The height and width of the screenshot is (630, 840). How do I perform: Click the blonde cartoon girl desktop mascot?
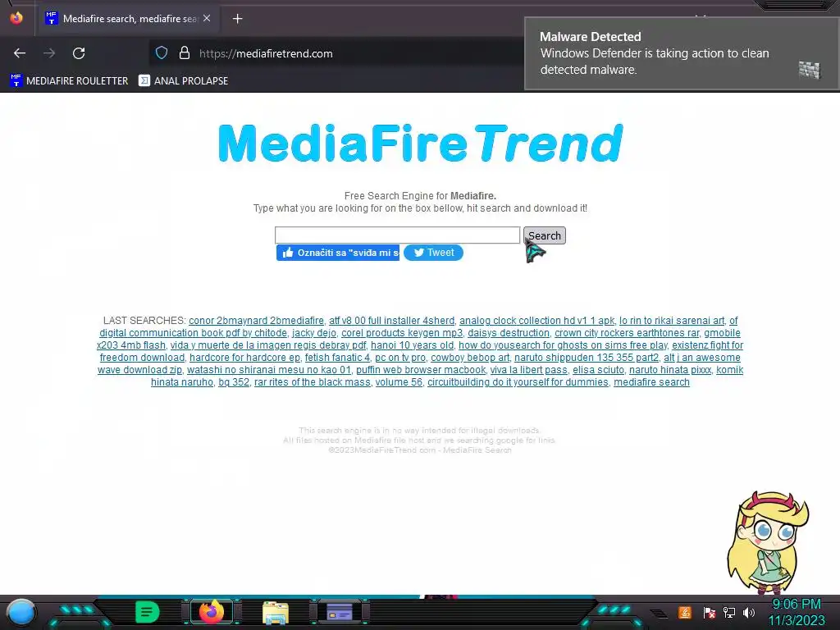(768, 543)
